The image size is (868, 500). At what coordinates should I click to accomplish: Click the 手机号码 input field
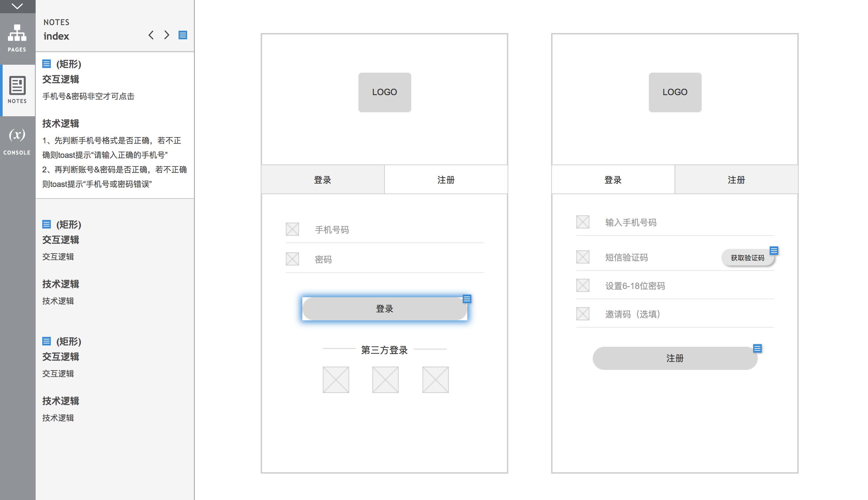(394, 230)
